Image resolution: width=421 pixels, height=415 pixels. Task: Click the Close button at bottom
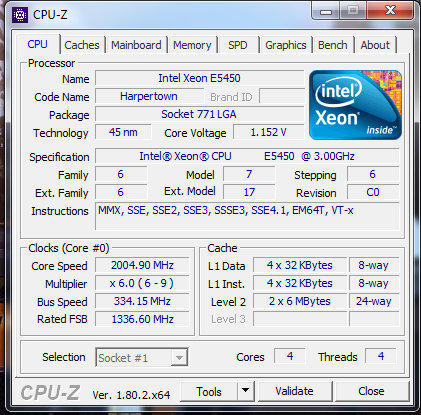[x=371, y=391]
